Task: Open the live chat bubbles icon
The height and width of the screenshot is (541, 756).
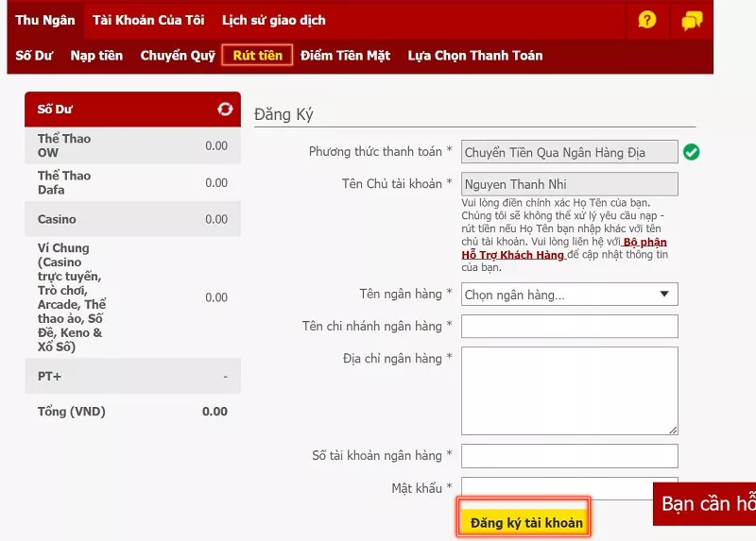Action: (x=692, y=20)
